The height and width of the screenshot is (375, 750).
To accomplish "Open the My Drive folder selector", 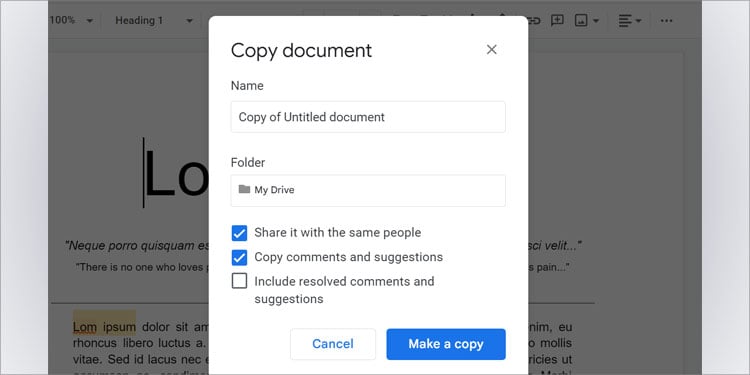I will tap(368, 190).
